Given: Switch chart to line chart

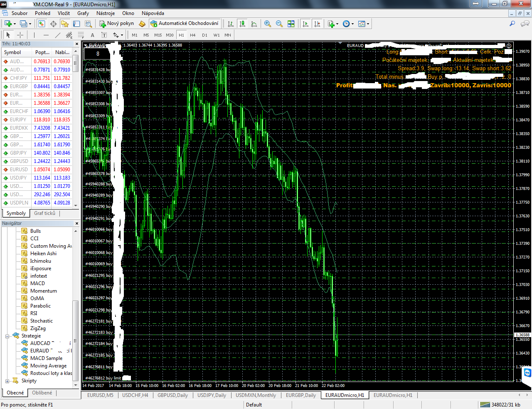Looking at the screenshot, I should pos(254,24).
